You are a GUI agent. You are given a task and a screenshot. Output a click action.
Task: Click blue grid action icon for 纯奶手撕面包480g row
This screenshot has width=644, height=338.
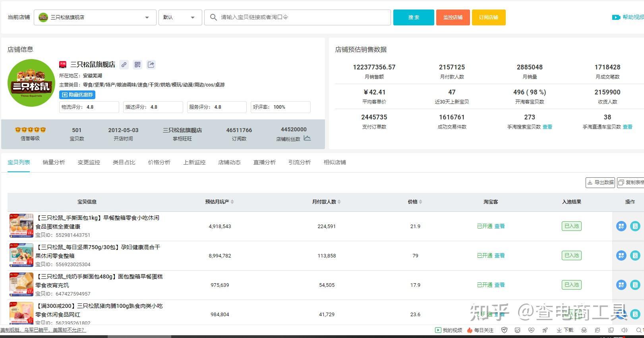pyautogui.click(x=621, y=285)
